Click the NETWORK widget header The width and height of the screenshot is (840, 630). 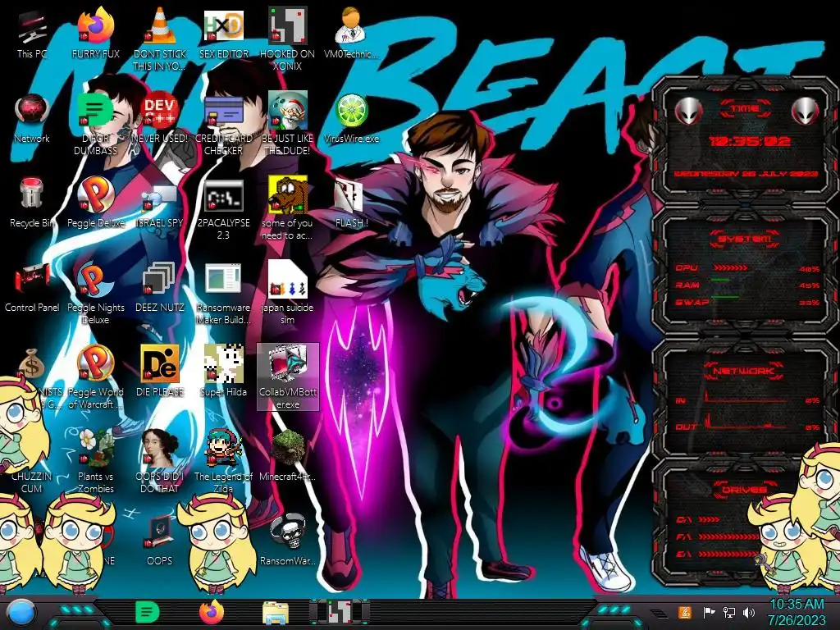coord(743,371)
